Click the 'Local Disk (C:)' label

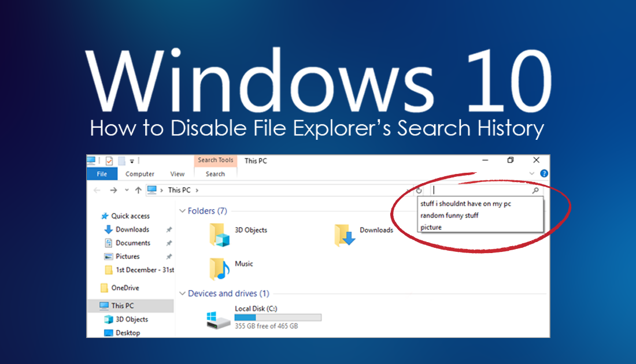click(256, 309)
